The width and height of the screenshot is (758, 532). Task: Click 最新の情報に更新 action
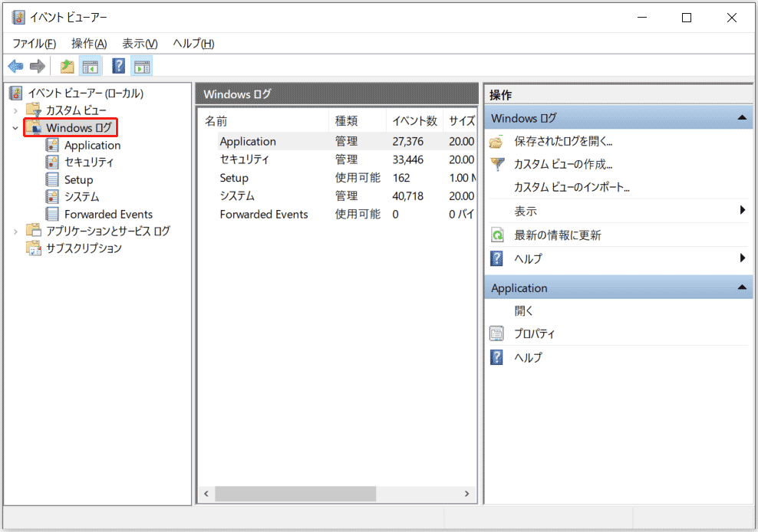[558, 235]
